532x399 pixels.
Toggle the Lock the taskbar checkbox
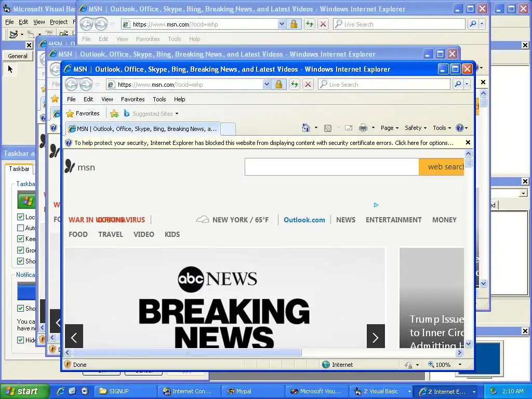click(x=20, y=217)
